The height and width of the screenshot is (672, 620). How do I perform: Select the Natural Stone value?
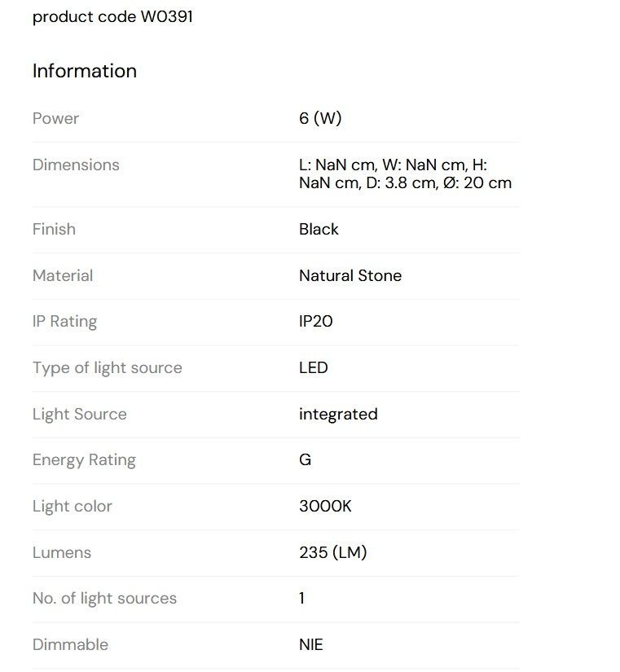click(x=350, y=275)
